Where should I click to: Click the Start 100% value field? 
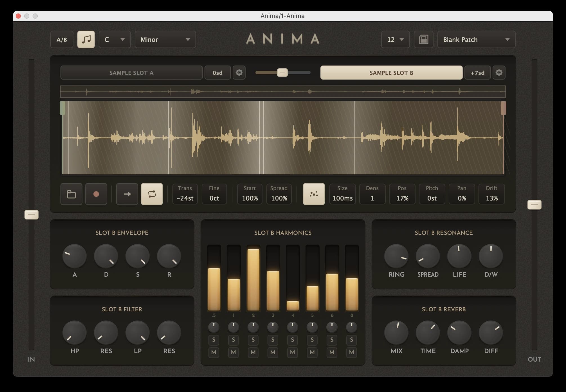tap(250, 194)
